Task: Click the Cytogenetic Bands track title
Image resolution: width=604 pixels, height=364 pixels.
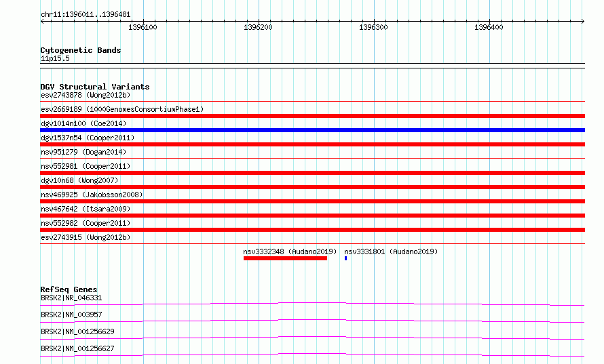Action: tap(81, 50)
